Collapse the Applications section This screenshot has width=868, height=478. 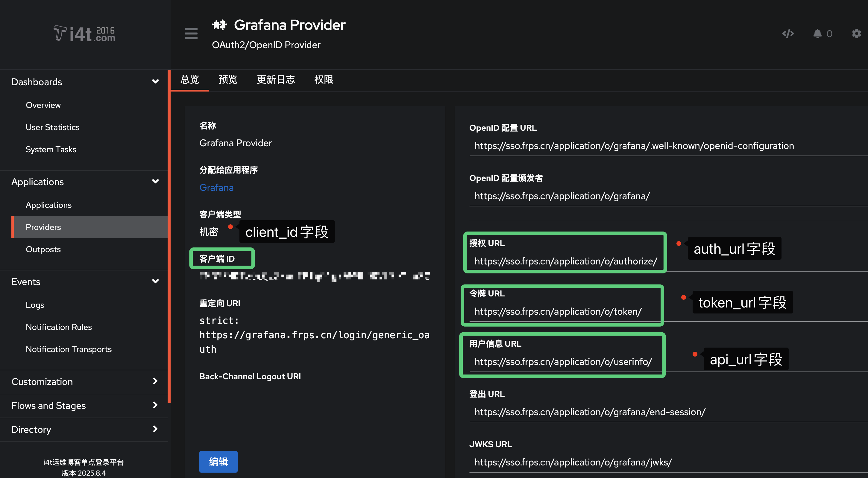click(155, 181)
